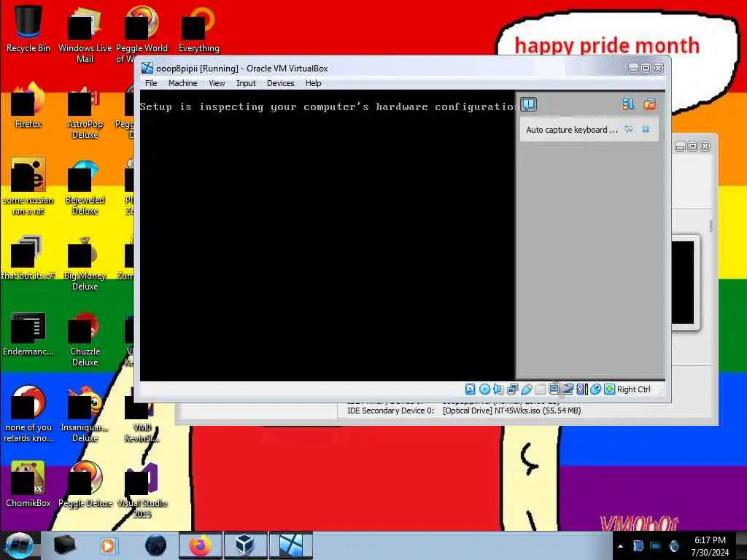Click the delete all notifications icon
The image size is (747, 560).
(649, 104)
